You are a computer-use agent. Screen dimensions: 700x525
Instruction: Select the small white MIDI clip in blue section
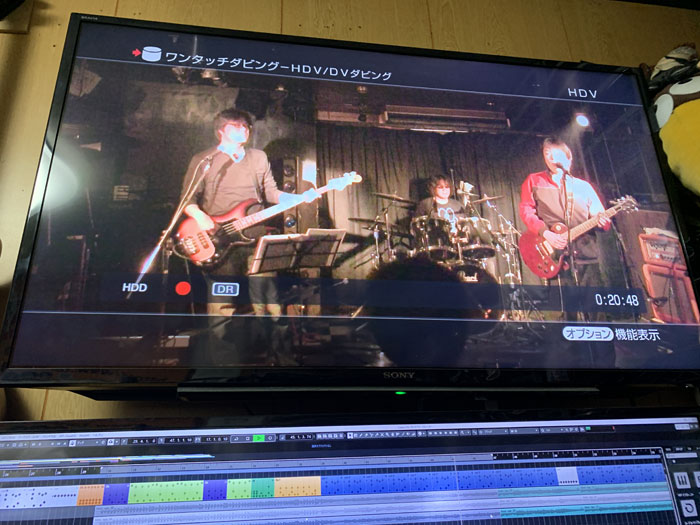coord(567,476)
